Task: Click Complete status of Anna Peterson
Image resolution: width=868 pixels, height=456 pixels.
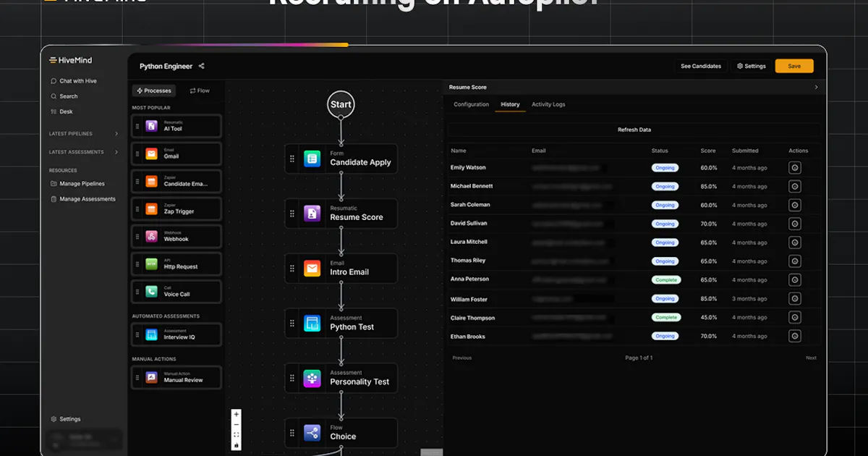Action: pos(665,279)
